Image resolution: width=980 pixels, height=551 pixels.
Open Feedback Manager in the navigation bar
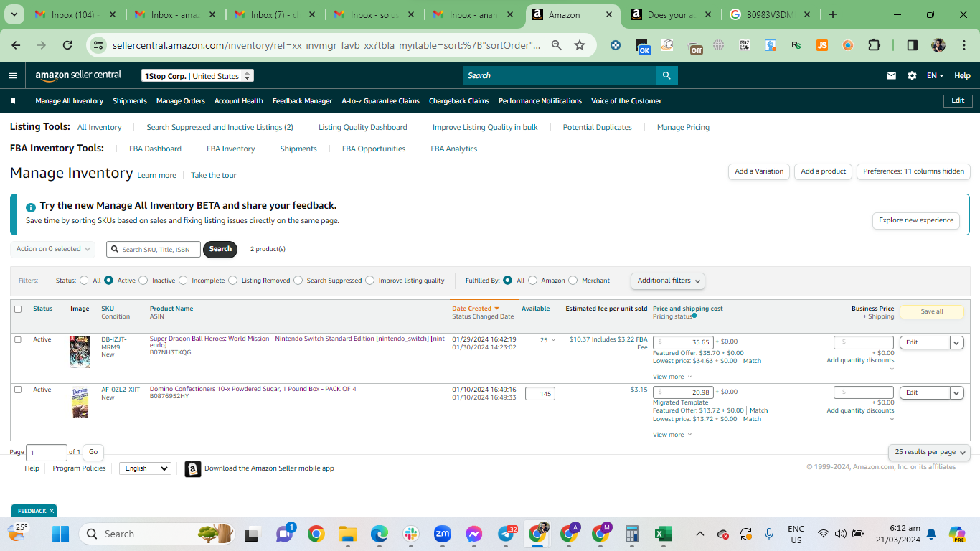click(x=302, y=101)
